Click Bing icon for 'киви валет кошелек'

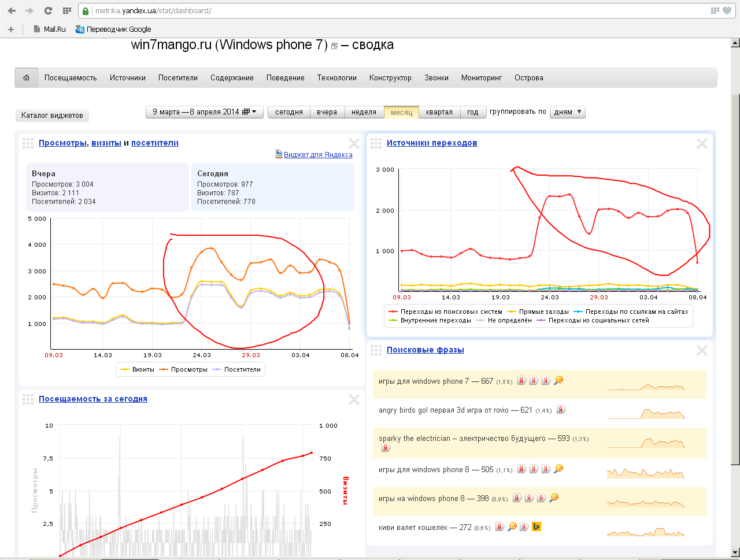click(x=536, y=526)
